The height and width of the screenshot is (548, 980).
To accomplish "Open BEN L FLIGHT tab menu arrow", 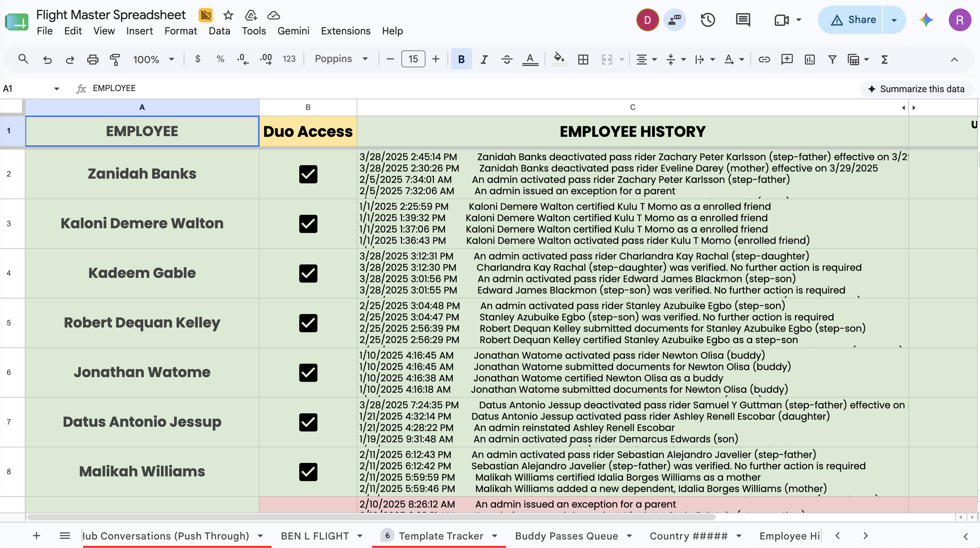I will point(360,536).
